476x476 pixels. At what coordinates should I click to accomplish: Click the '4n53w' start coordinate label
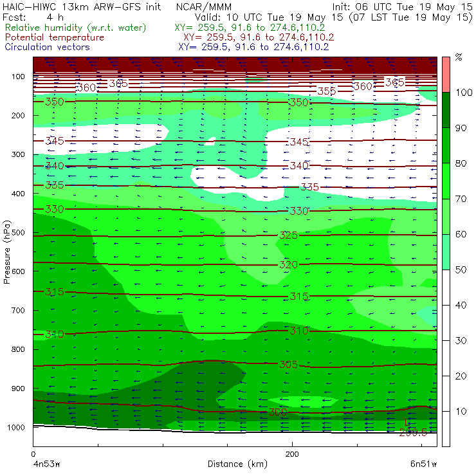(47, 464)
